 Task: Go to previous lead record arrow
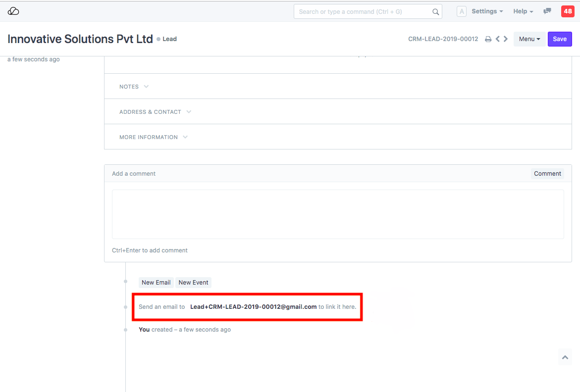click(x=498, y=39)
